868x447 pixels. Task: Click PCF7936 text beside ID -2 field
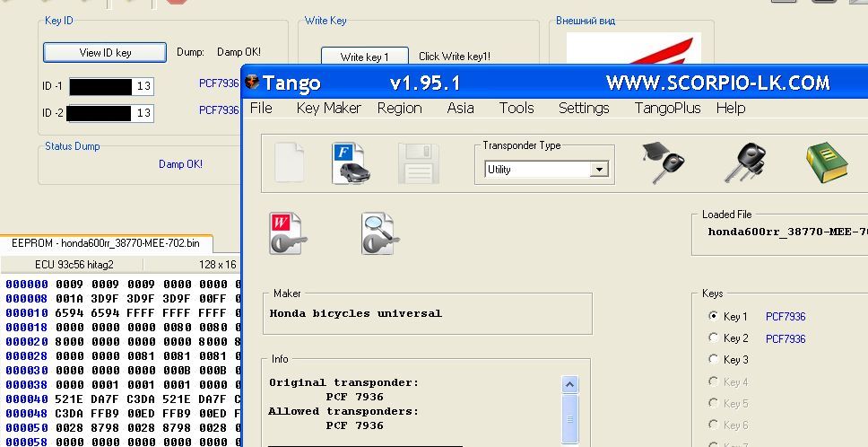[x=219, y=110]
